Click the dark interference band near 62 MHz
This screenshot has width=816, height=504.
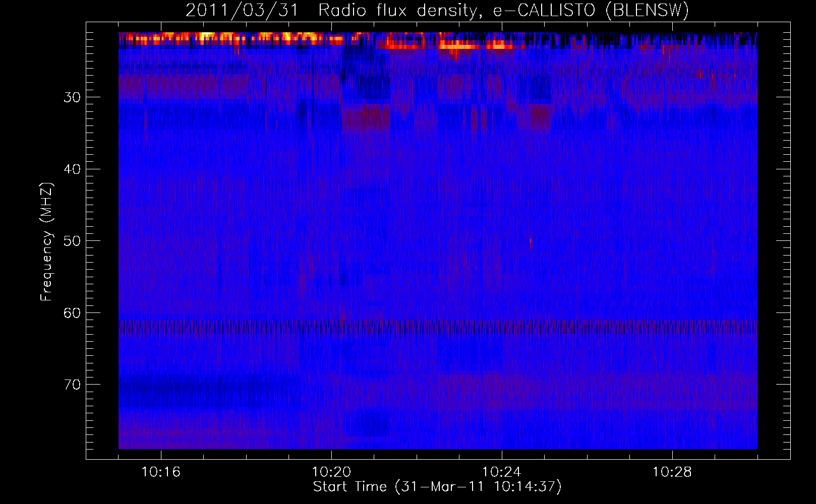point(438,327)
